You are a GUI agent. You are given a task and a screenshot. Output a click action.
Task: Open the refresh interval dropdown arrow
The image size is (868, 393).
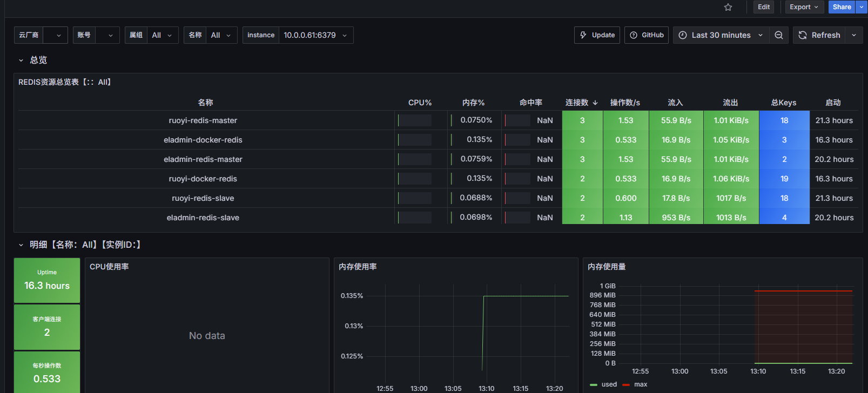(x=854, y=35)
